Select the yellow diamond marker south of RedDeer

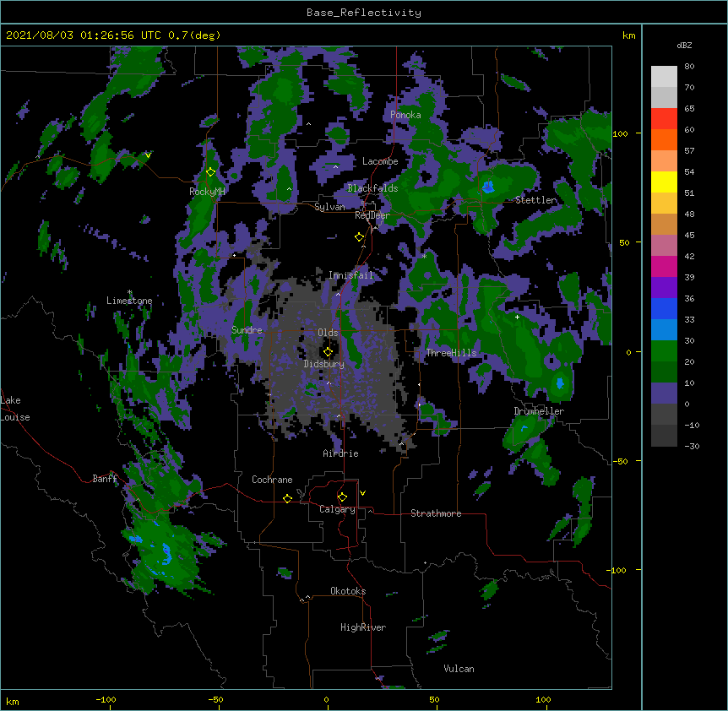coord(360,237)
